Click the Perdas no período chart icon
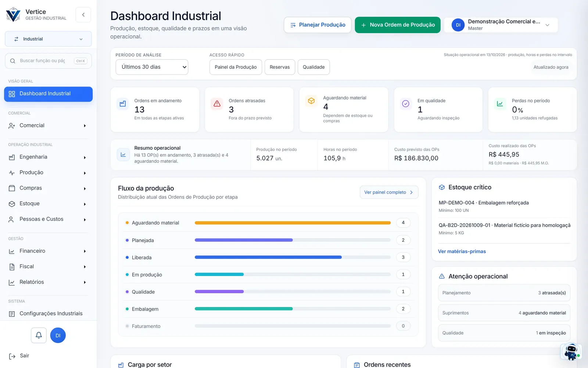588x368 pixels. [500, 104]
